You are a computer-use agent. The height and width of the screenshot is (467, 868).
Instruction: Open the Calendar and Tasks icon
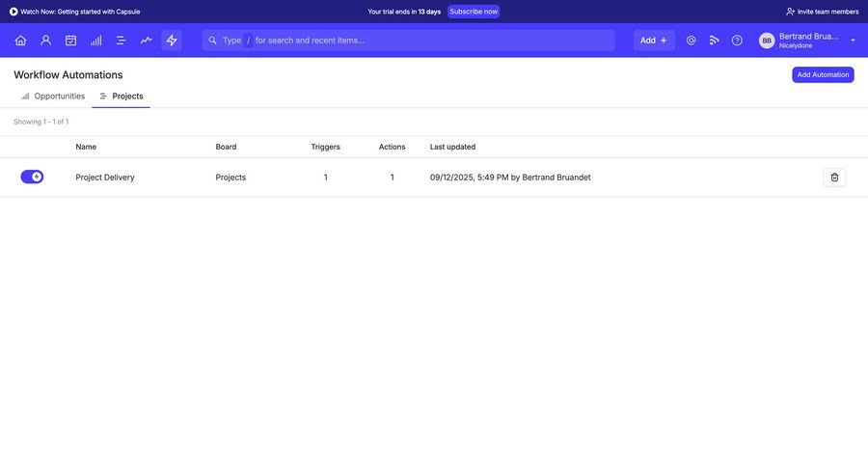pos(70,41)
